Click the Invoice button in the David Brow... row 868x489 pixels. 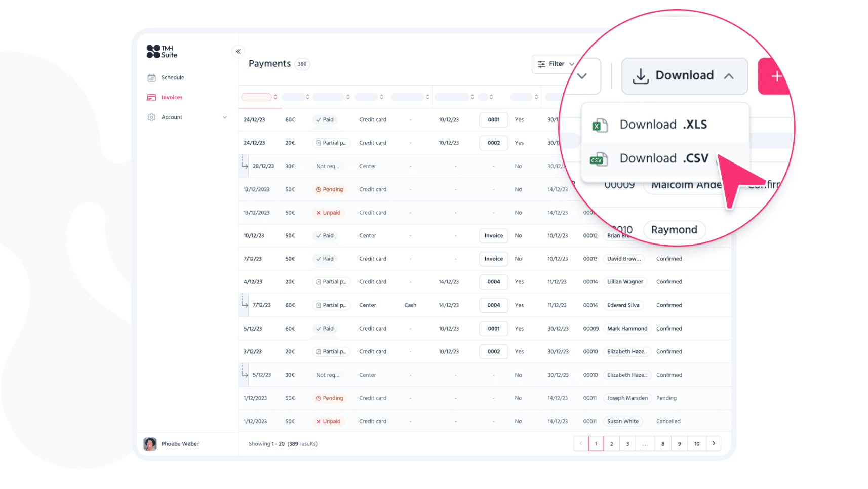494,259
